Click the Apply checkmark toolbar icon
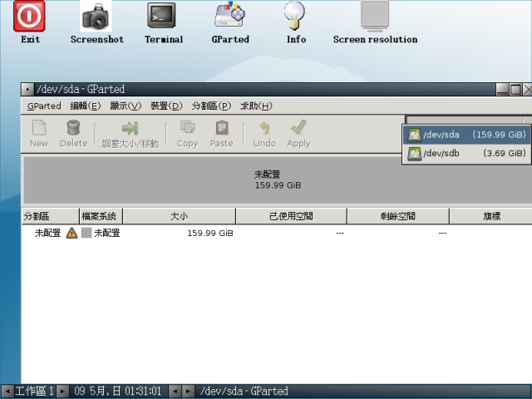The height and width of the screenshot is (399, 532). pyautogui.click(x=298, y=134)
